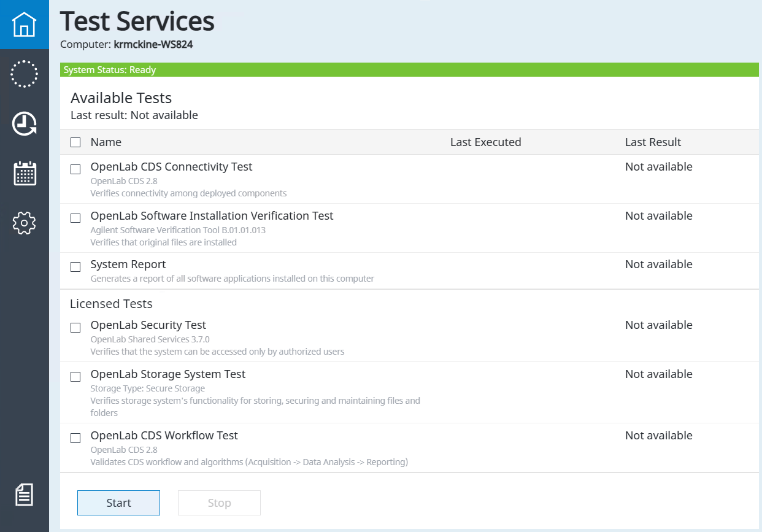Check the OpenLab CDS Workflow Test checkbox
762x532 pixels.
[75, 438]
